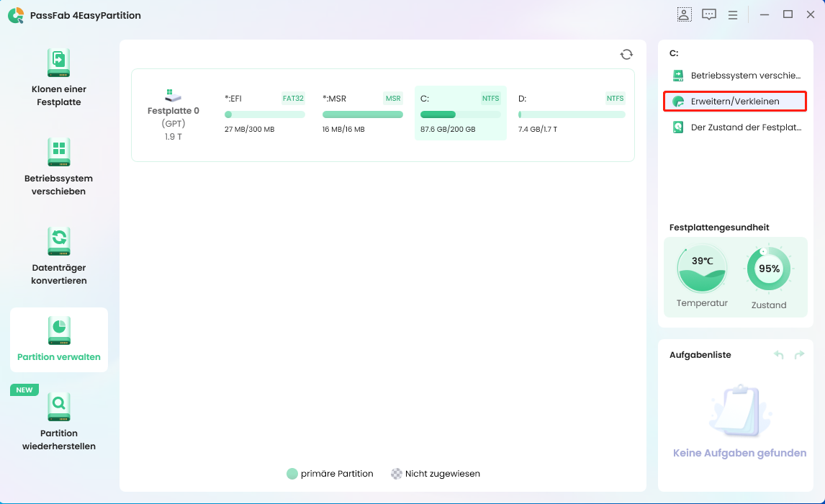This screenshot has height=504, width=825.
Task: Click the refresh icon above the disk map
Action: [x=626, y=54]
